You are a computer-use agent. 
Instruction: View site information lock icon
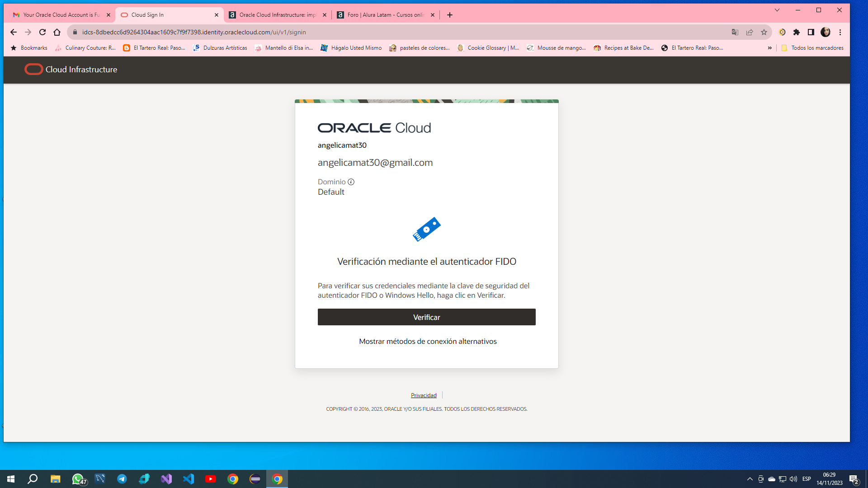pyautogui.click(x=75, y=32)
